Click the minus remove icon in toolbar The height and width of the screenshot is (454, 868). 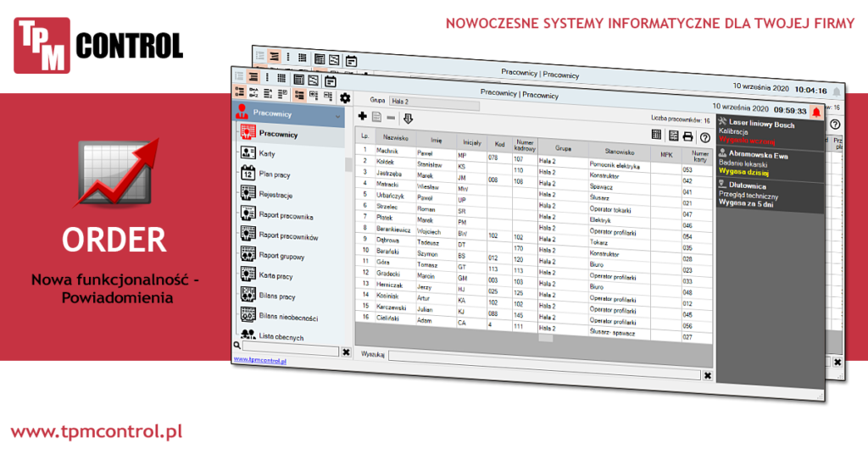point(391,118)
